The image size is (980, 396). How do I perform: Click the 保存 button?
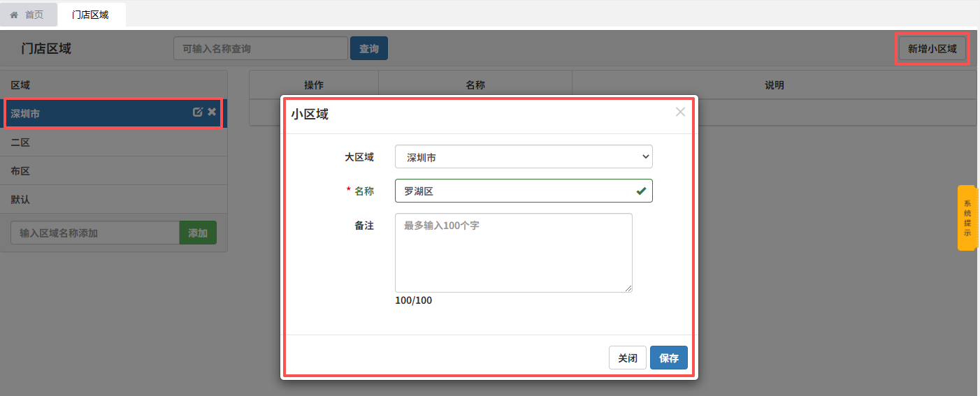click(669, 358)
